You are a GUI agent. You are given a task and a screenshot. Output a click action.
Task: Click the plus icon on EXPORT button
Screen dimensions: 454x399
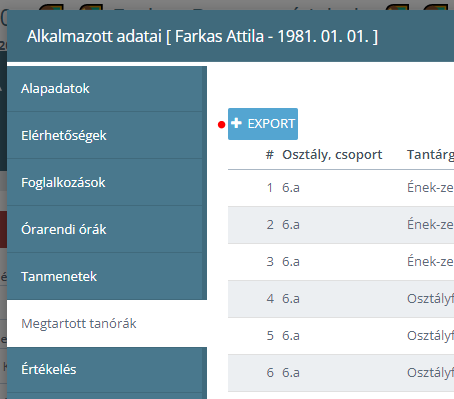coord(236,123)
